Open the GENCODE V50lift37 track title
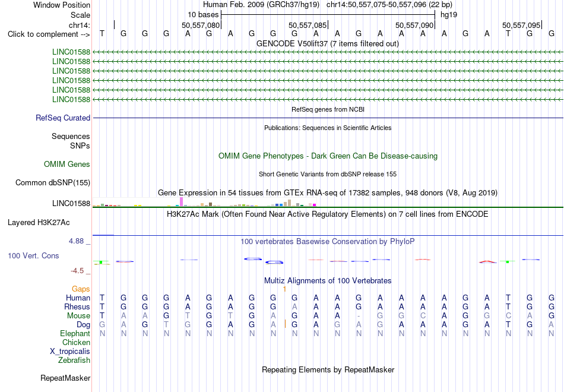 click(328, 43)
